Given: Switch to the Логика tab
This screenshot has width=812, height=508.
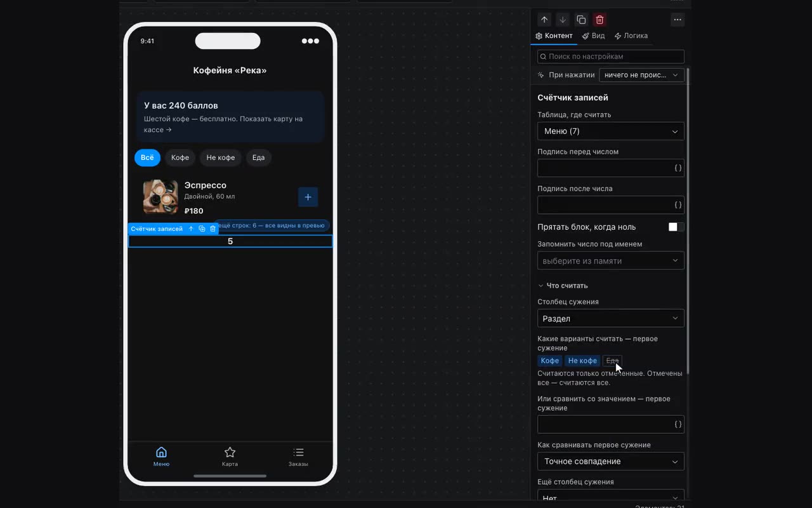Looking at the screenshot, I should click(631, 36).
